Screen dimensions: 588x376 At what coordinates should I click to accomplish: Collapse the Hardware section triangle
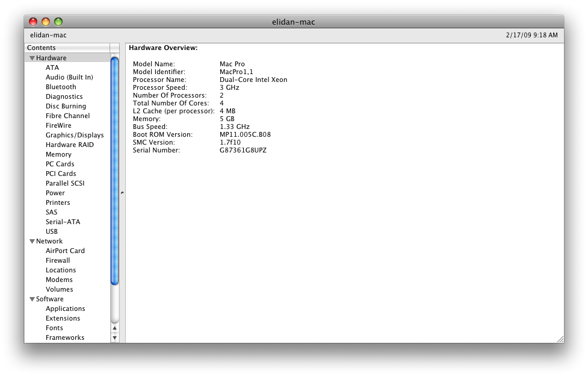[x=32, y=58]
